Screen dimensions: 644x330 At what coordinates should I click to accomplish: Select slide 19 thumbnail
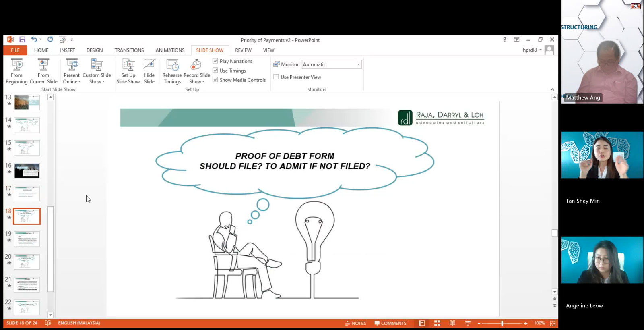(x=27, y=239)
